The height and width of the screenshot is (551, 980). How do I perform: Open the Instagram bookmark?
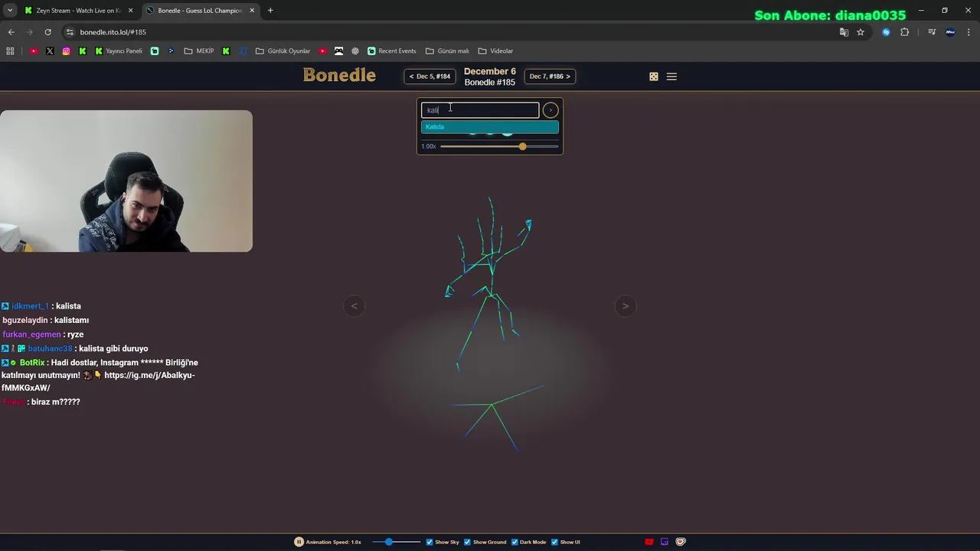(67, 51)
